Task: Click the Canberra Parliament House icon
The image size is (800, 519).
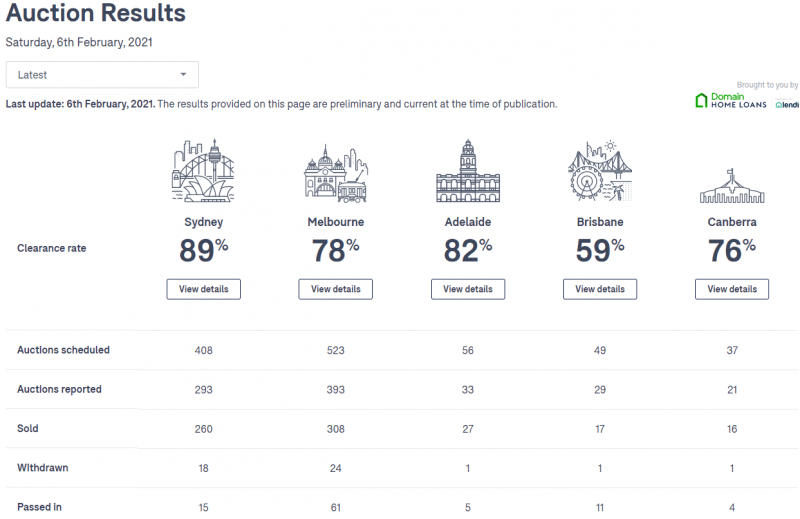Action: [x=732, y=186]
